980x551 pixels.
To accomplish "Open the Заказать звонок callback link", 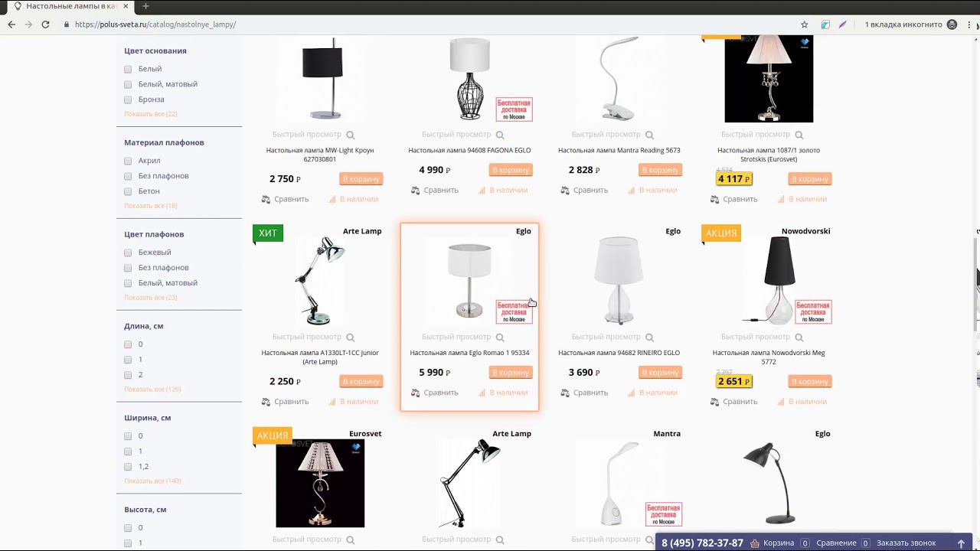I will [906, 543].
